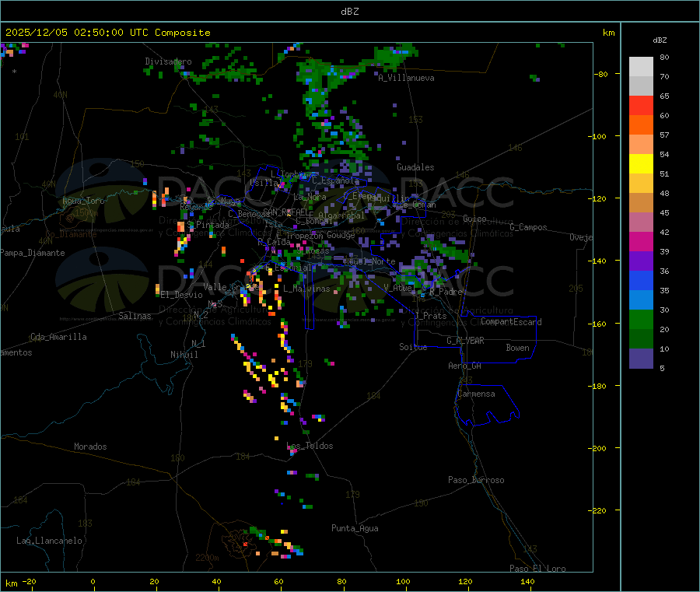The width and height of the screenshot is (700, 592).
Task: Select the A_Villanueva label on the map
Action: click(x=406, y=78)
